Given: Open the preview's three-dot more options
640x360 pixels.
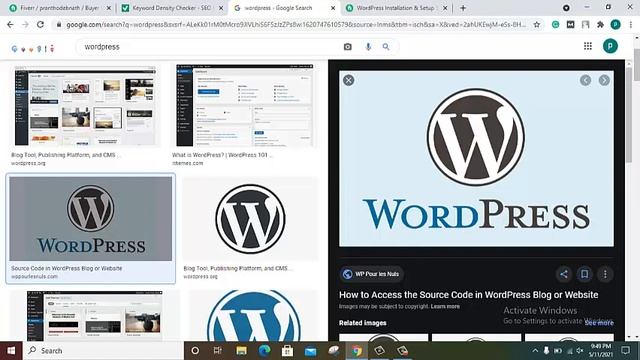Looking at the screenshot, I should (x=605, y=274).
